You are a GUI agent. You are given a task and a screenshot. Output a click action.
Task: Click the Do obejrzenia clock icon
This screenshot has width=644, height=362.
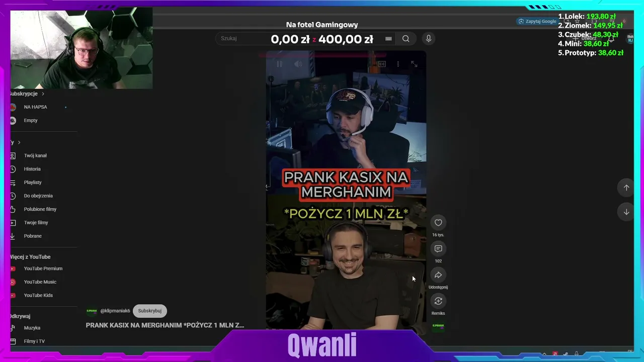click(x=13, y=196)
